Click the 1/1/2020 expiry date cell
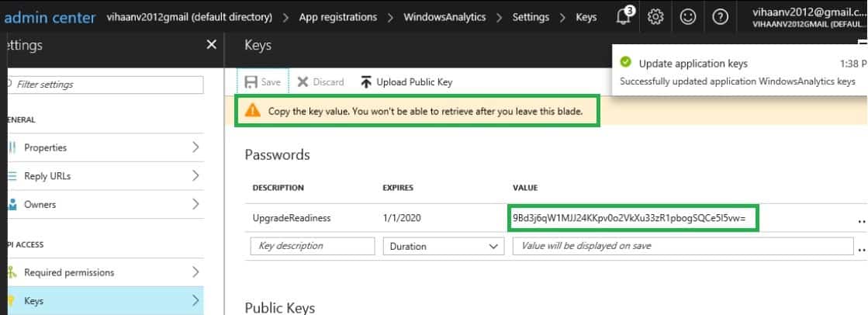This screenshot has width=868, height=315. (402, 218)
